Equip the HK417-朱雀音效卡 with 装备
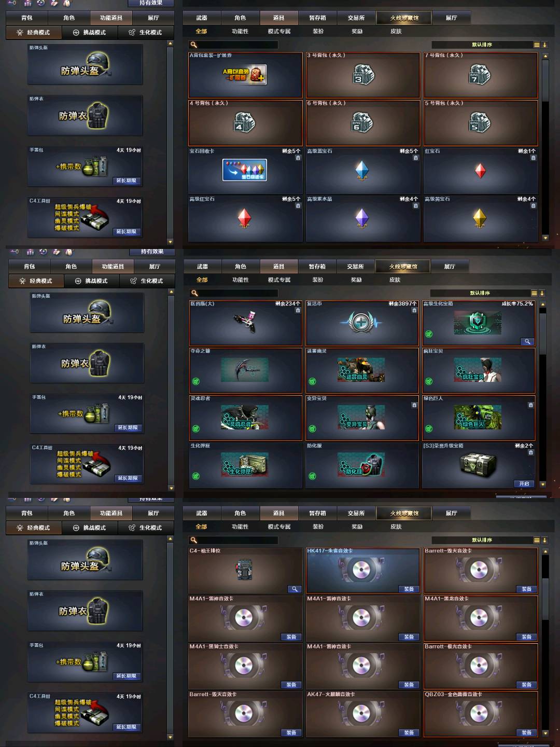Image resolution: width=560 pixels, height=747 pixels. point(409,589)
